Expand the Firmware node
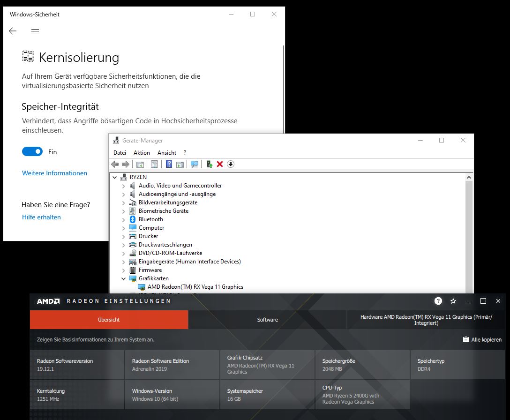Screen dimensions: 510x420 click(124, 270)
